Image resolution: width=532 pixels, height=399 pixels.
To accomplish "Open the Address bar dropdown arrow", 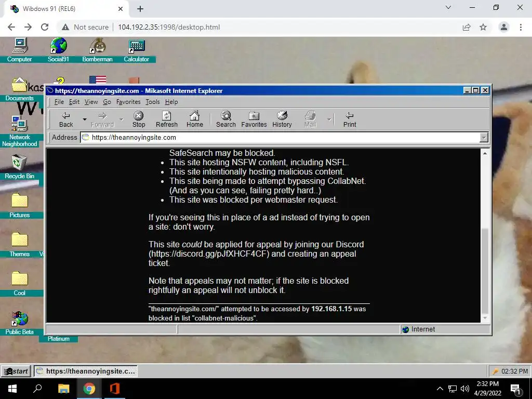I will point(484,137).
